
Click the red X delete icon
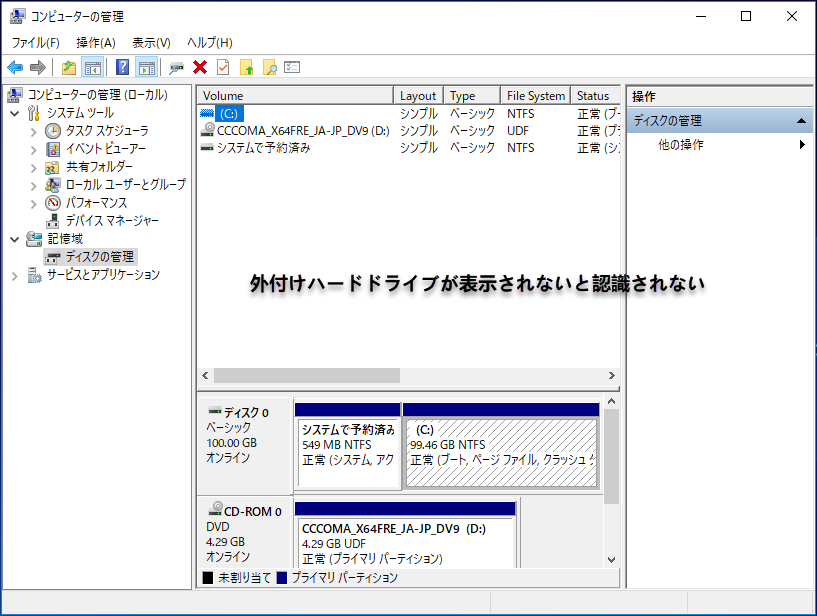coord(199,67)
